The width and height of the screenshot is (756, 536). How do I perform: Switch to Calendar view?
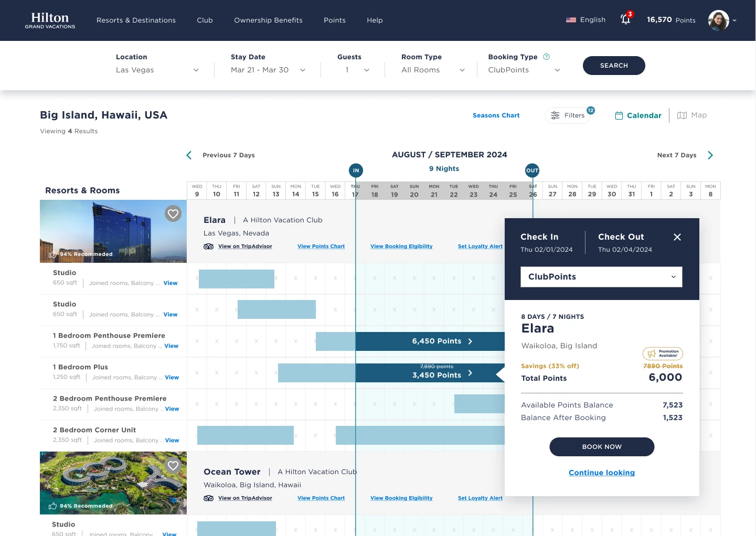[x=638, y=115]
